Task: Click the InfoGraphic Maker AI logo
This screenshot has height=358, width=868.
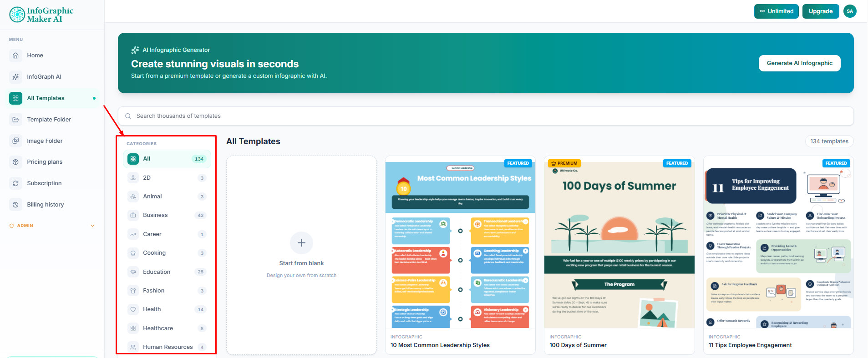Action: click(41, 15)
